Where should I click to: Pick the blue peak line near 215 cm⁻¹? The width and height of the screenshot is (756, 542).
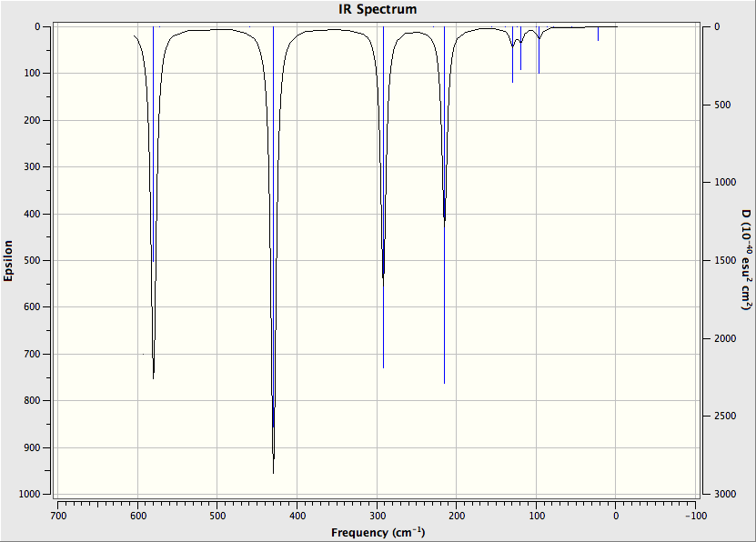click(x=445, y=205)
